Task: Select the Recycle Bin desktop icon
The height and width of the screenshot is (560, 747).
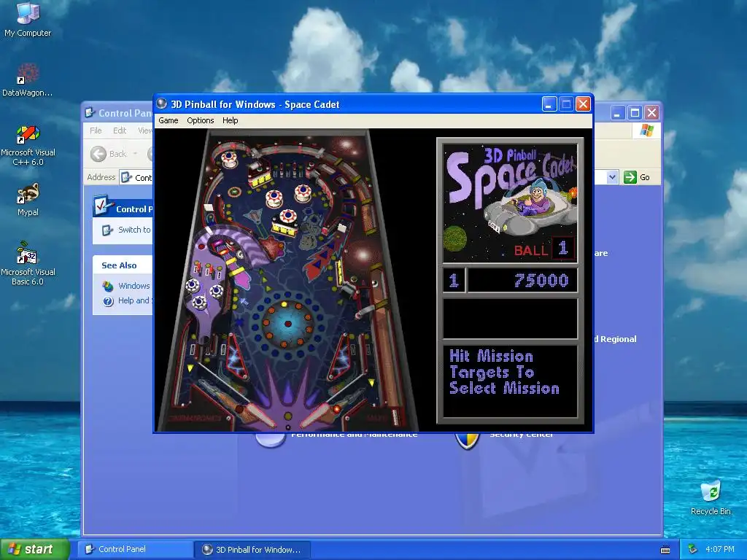Action: coord(711,497)
